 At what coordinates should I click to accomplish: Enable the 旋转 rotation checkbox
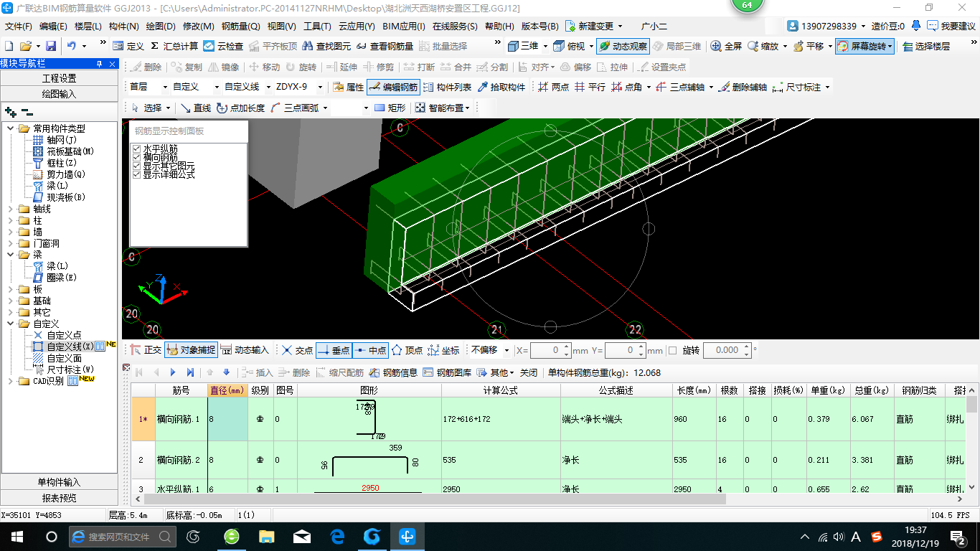(672, 351)
